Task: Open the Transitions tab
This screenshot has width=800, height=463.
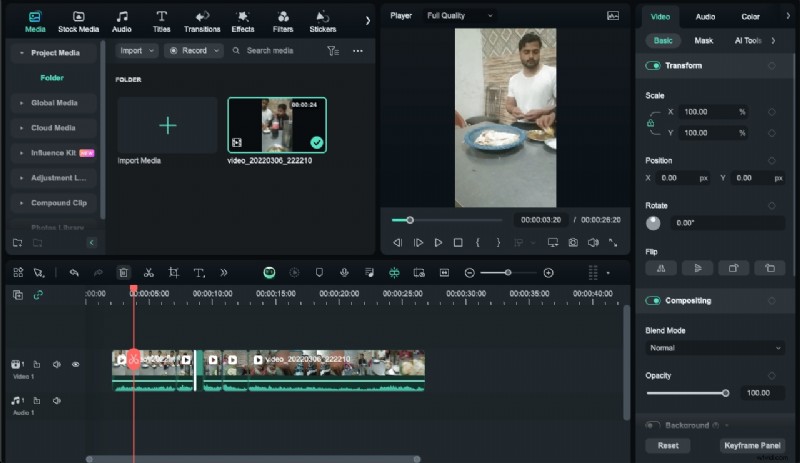Action: (202, 22)
